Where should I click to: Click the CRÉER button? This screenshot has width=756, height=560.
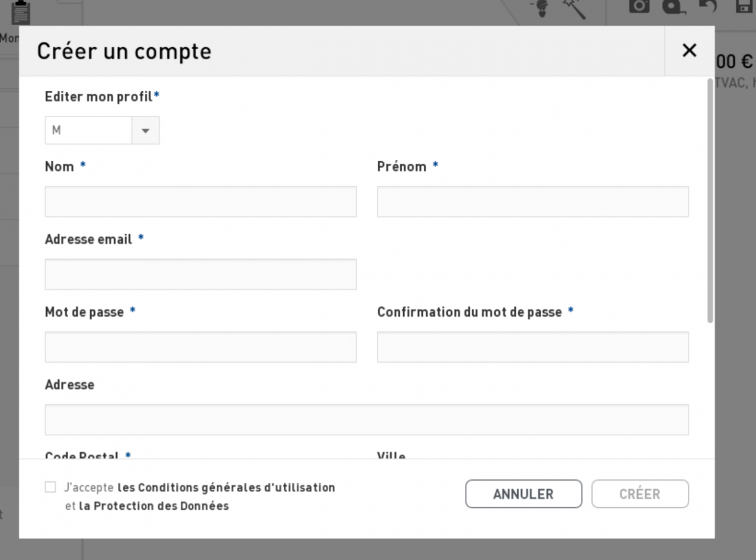coord(640,494)
